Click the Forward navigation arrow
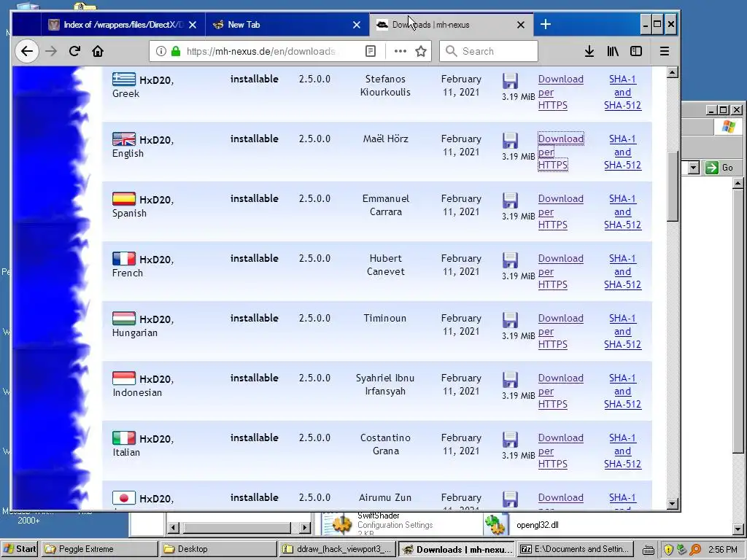This screenshot has width=747, height=560. [x=51, y=51]
